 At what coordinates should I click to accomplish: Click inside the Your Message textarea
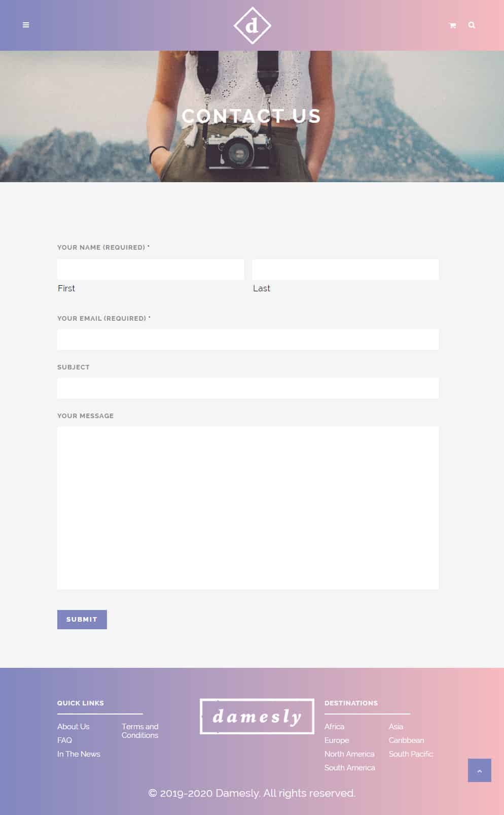[x=248, y=508]
